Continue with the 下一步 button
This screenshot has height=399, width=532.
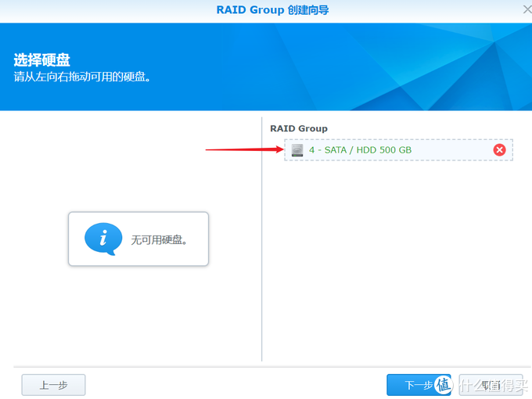click(x=419, y=385)
